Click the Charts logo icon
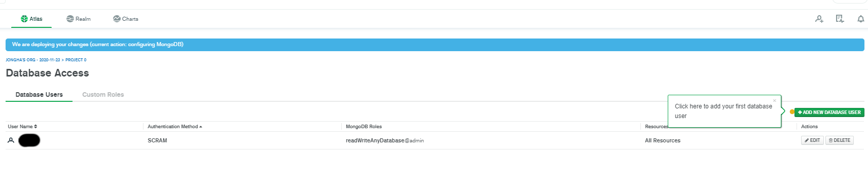This screenshot has height=191, width=868. point(117,19)
